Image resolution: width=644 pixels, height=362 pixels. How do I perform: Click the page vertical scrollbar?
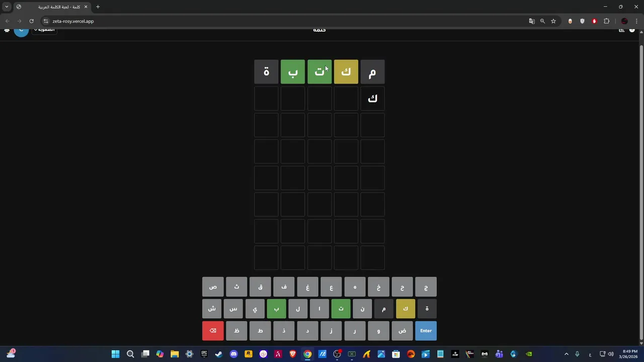coord(641,191)
